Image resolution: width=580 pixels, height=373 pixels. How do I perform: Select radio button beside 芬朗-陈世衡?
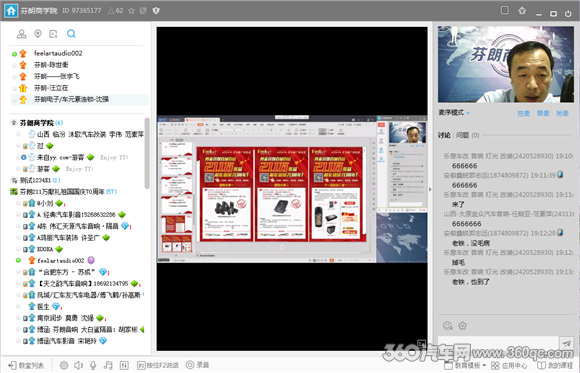point(14,65)
